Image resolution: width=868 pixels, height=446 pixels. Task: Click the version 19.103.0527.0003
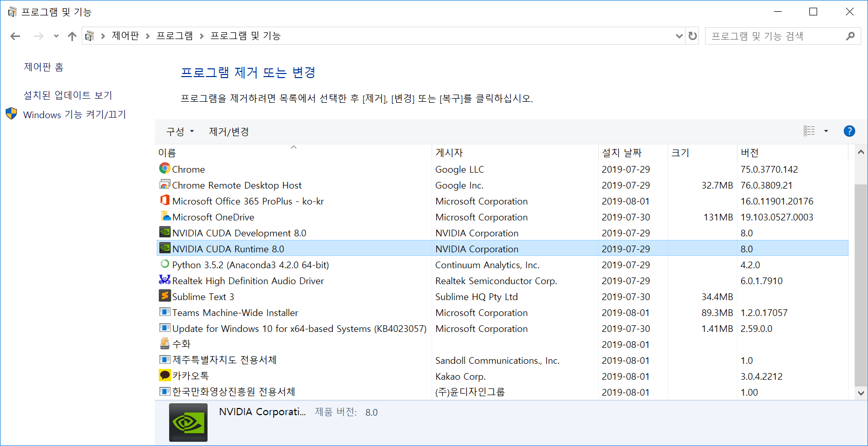click(777, 217)
